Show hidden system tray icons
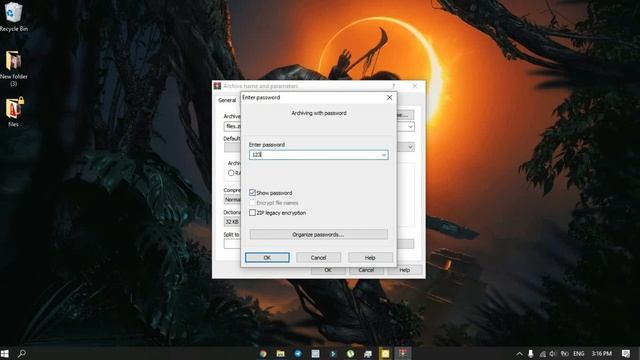The image size is (640, 360). click(519, 354)
